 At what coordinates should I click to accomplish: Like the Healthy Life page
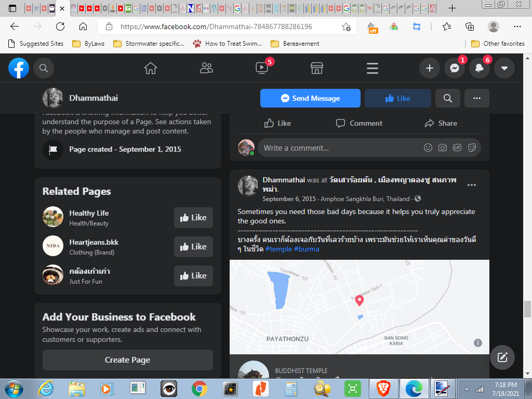coord(193,218)
